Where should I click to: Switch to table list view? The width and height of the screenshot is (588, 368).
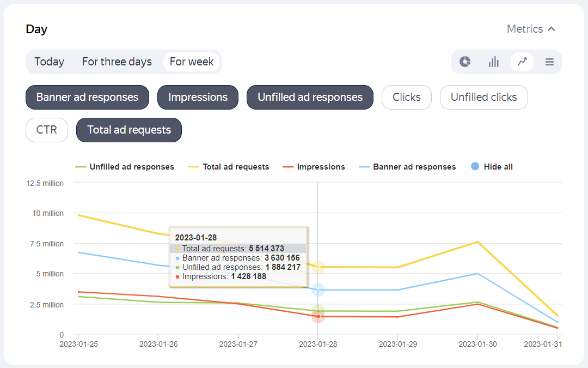point(549,62)
